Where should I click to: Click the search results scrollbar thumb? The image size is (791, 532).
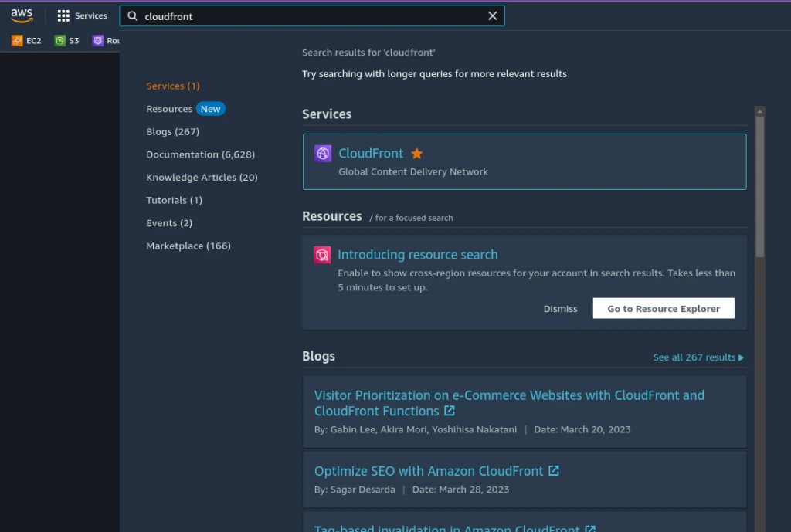click(x=760, y=187)
